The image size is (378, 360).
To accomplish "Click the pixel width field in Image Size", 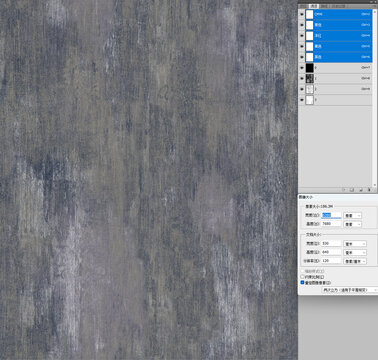I will [331, 215].
